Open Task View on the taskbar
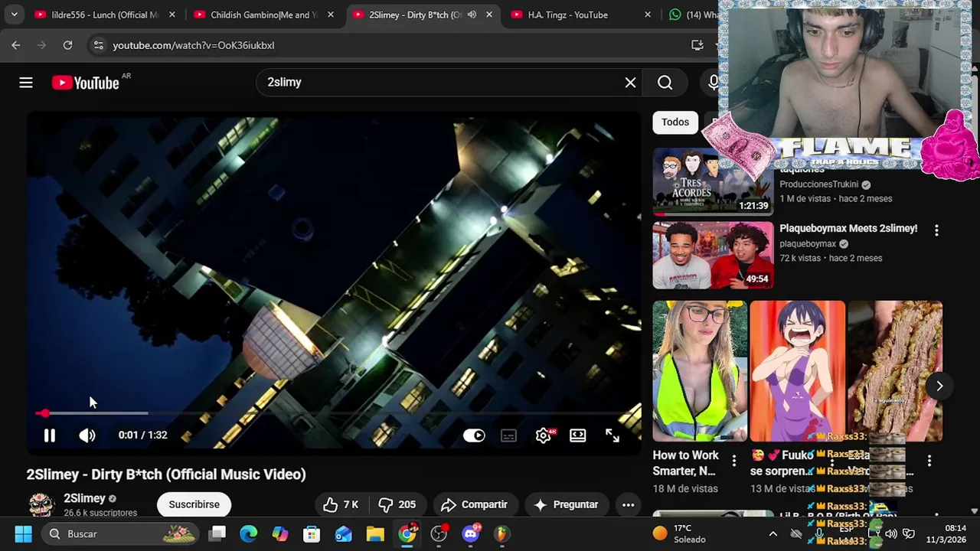 tap(217, 533)
